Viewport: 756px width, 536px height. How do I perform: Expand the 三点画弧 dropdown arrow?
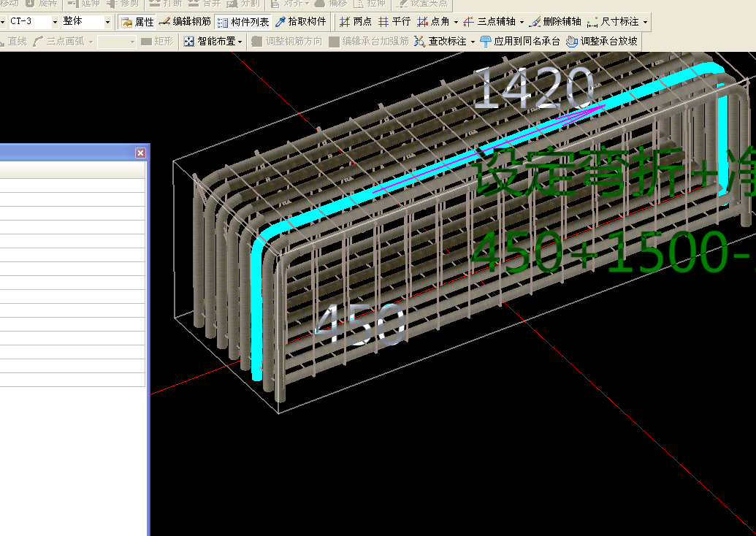pyautogui.click(x=91, y=42)
